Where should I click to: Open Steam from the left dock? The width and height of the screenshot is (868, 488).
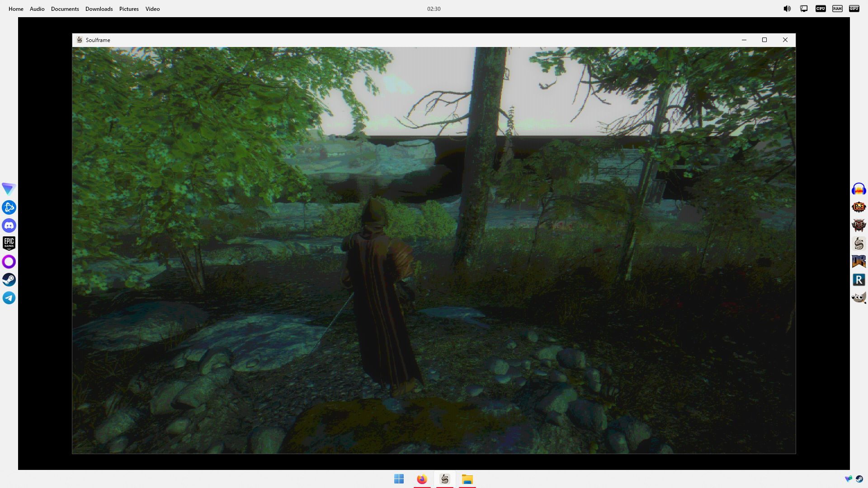pyautogui.click(x=9, y=280)
